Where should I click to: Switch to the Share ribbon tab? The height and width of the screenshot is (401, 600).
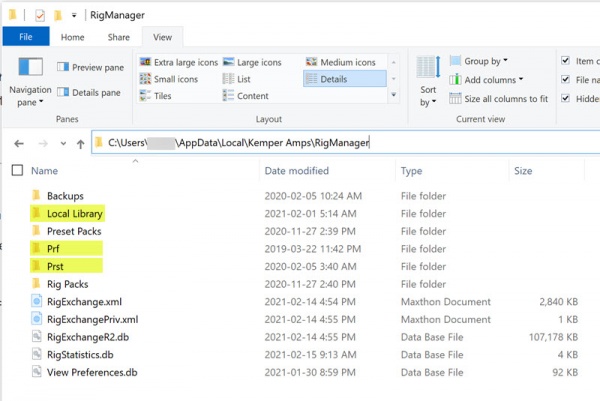click(117, 37)
